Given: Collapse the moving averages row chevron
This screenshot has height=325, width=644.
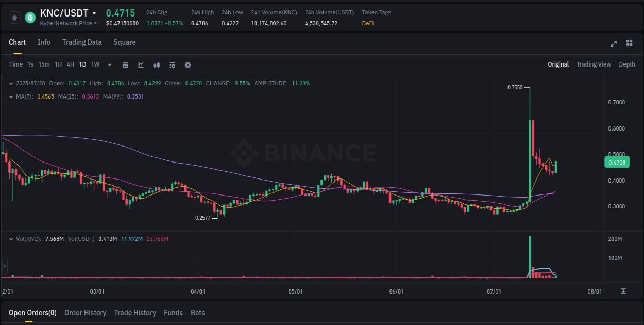Looking at the screenshot, I should 11,96.
